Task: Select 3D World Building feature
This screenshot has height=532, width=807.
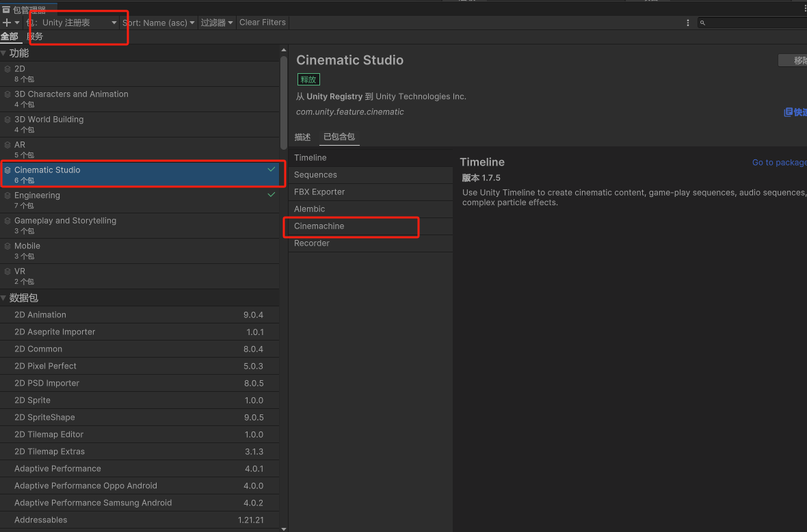Action: point(140,124)
